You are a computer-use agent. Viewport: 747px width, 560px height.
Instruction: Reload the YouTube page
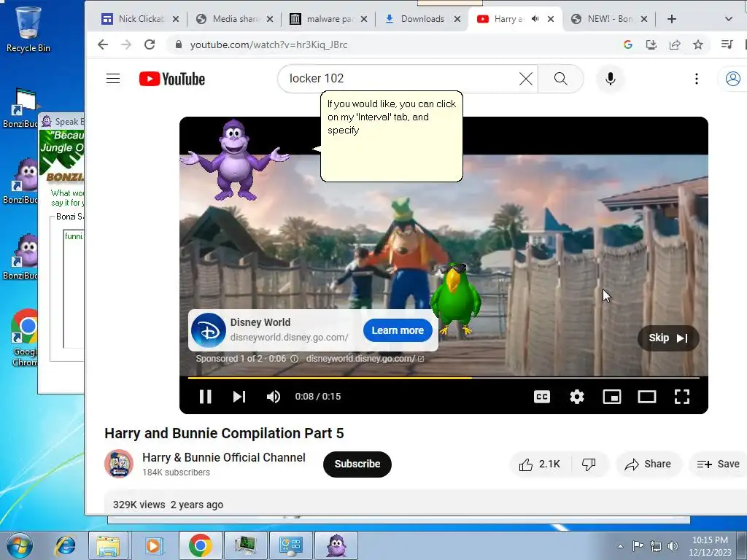point(150,44)
